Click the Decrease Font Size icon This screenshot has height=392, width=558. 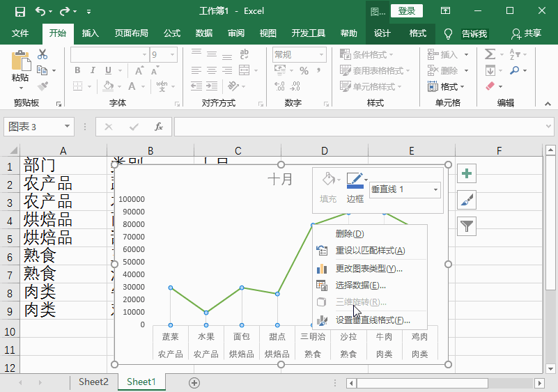click(x=155, y=70)
